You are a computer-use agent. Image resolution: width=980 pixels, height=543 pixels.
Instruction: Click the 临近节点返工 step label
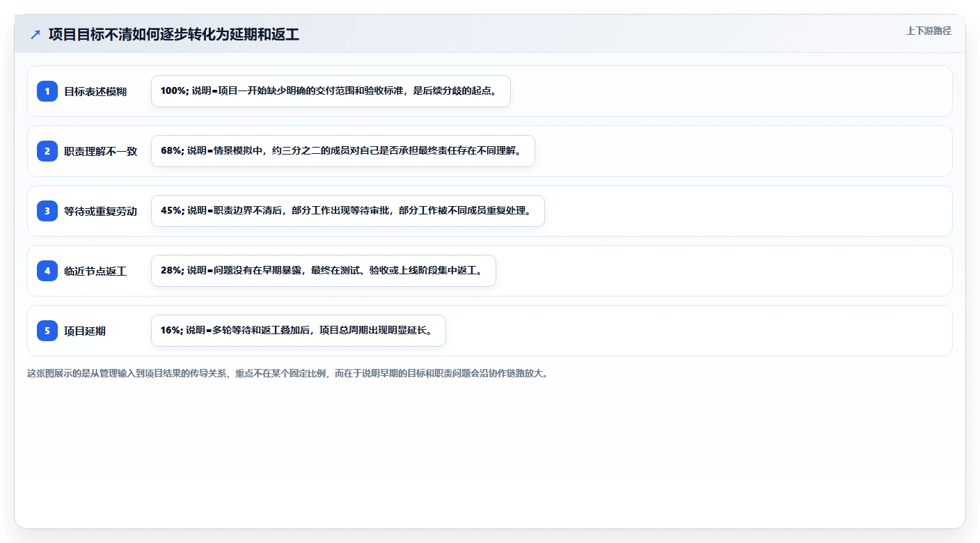[x=95, y=271]
